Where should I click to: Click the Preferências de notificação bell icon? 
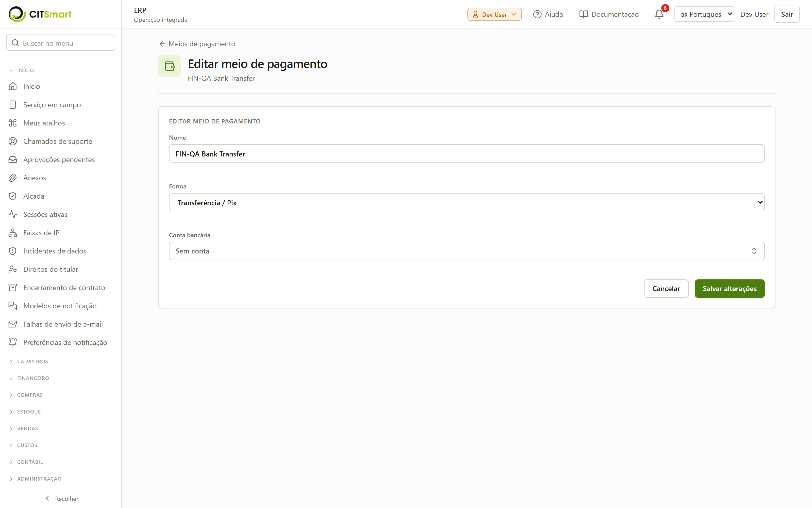13,342
